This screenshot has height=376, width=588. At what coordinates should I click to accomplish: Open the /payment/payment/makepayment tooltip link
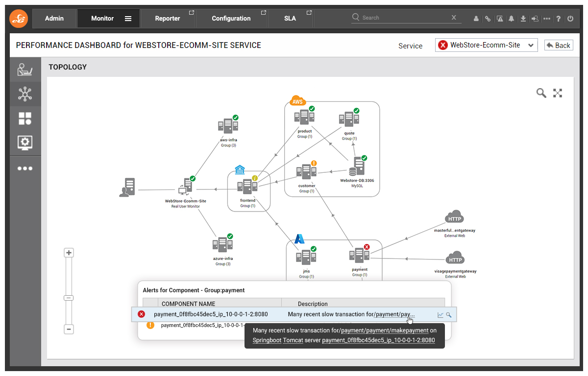[385, 330]
